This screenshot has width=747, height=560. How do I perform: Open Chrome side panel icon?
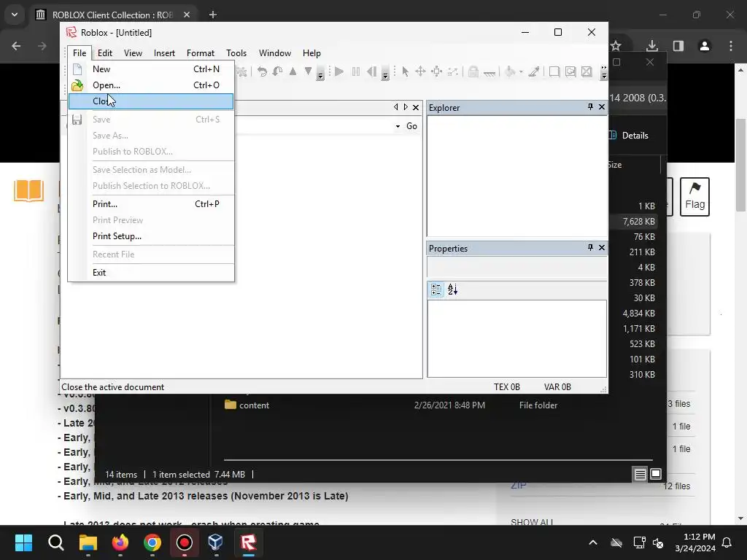click(678, 46)
